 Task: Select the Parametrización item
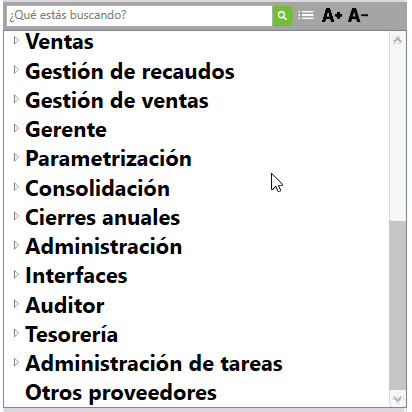pyautogui.click(x=109, y=159)
